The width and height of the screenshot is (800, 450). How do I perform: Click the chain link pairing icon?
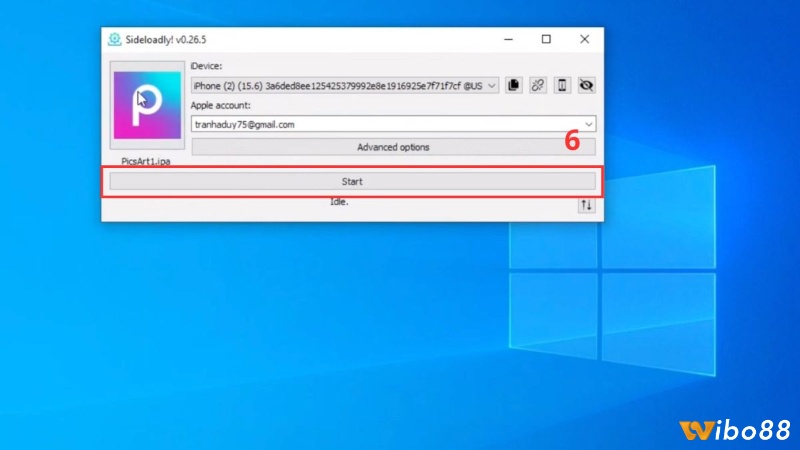coord(538,85)
